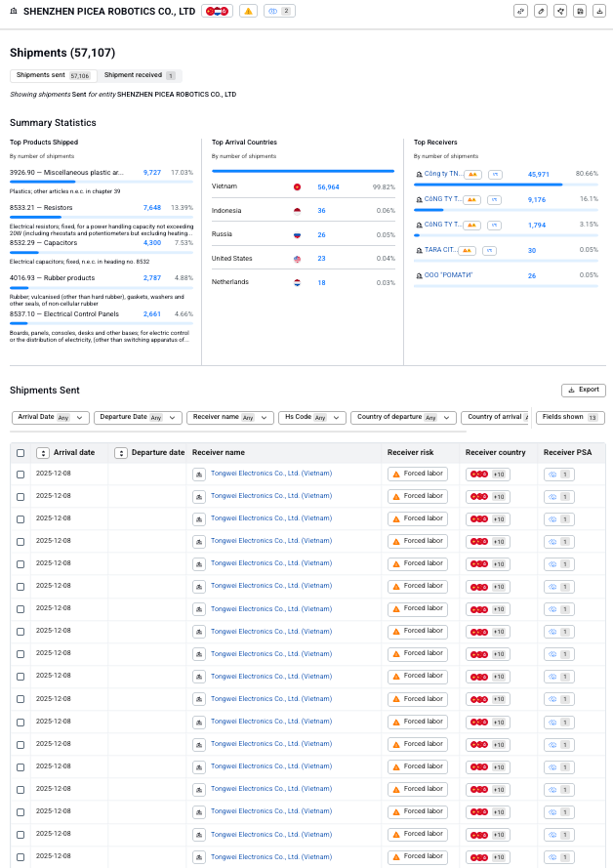
Task: Open the Hs Code filter dropdown
Action: pos(312,417)
